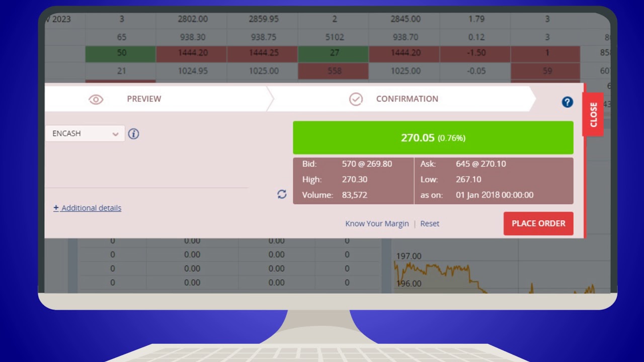Screen dimensions: 644x362
Task: Close the order panel with CLOSE tab
Action: click(593, 114)
